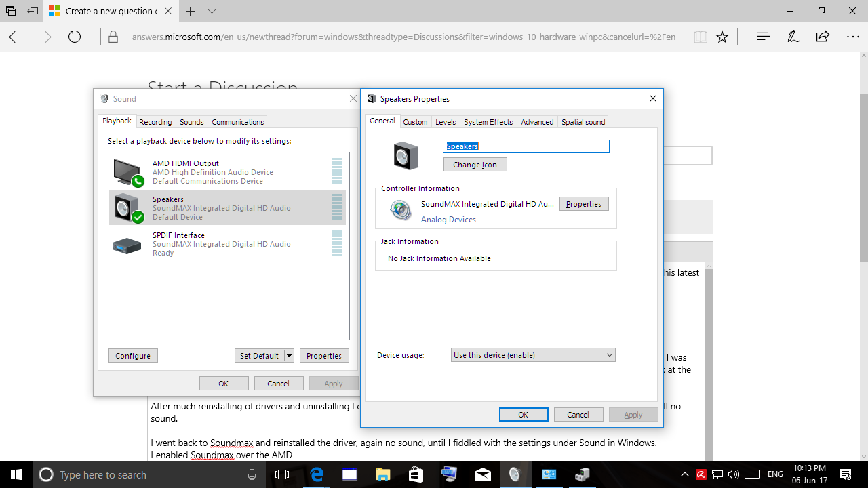The height and width of the screenshot is (488, 868).
Task: Open the Spatial sound tab
Action: click(583, 122)
